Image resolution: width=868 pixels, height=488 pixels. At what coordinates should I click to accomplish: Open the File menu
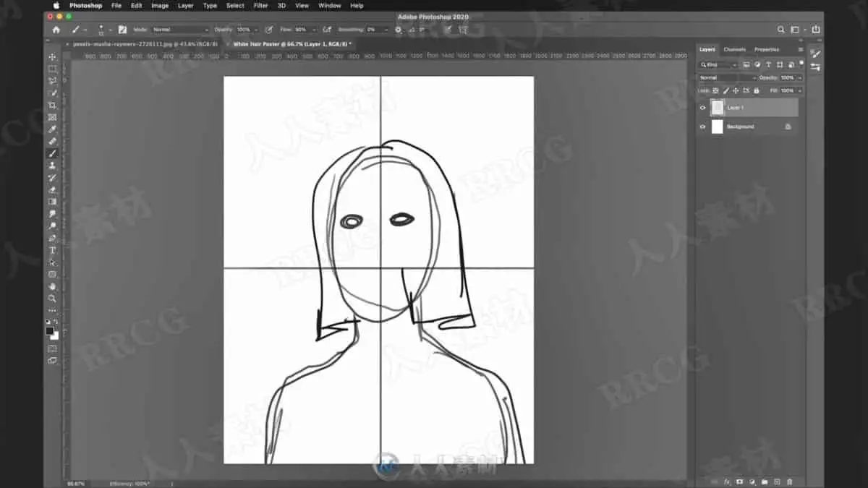pos(116,5)
